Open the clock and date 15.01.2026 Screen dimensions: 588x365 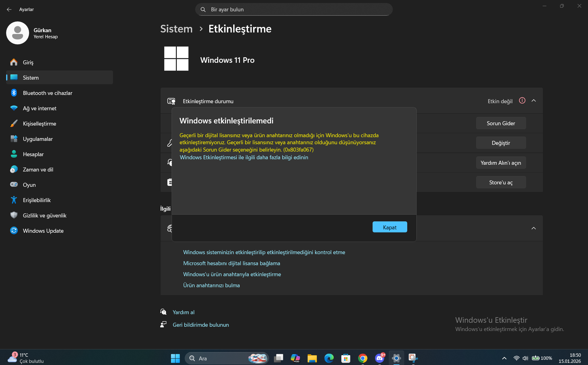tap(570, 358)
